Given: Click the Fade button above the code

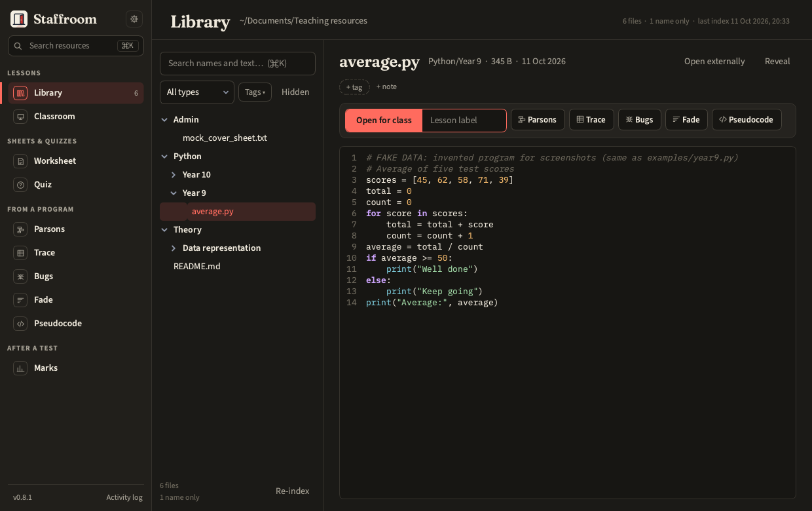Looking at the screenshot, I should (x=686, y=120).
